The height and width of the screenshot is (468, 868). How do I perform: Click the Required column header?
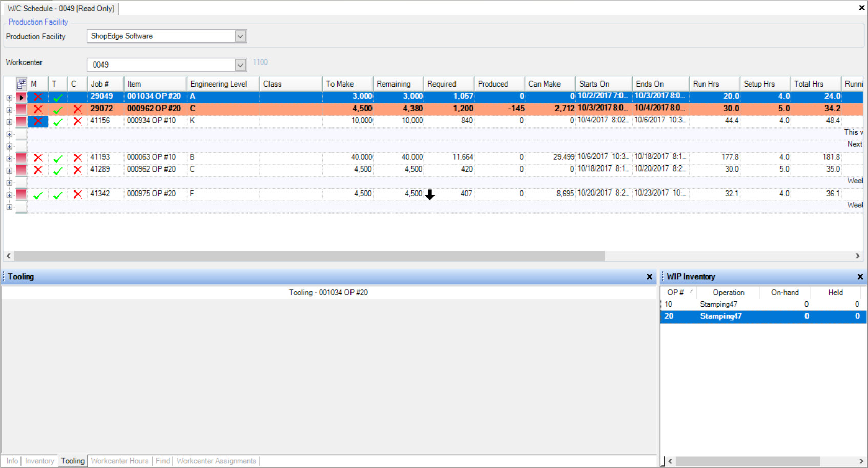[449, 84]
